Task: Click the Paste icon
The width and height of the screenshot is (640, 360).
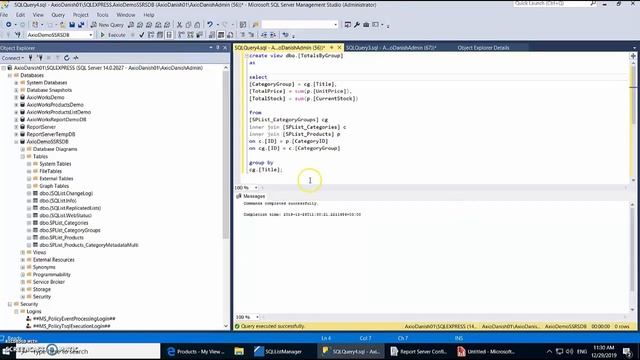Action: [197, 24]
